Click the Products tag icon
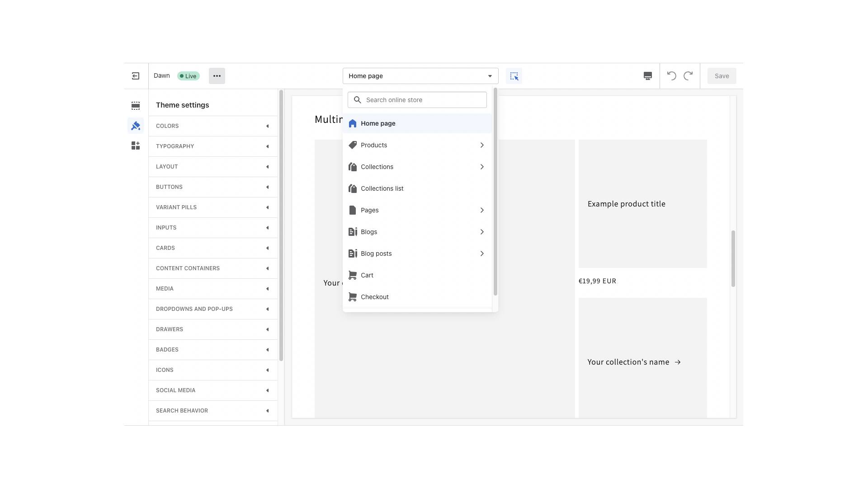This screenshot has width=868, height=488. point(353,145)
